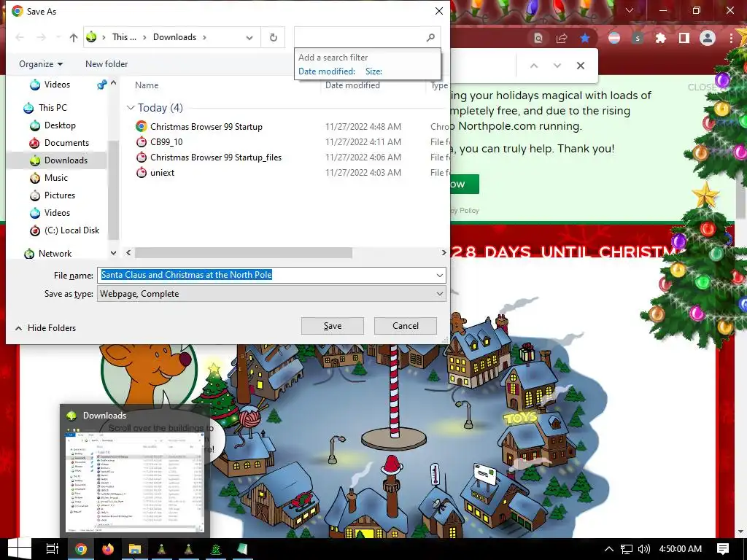Open Chrome's tab search down arrow

(x=630, y=10)
